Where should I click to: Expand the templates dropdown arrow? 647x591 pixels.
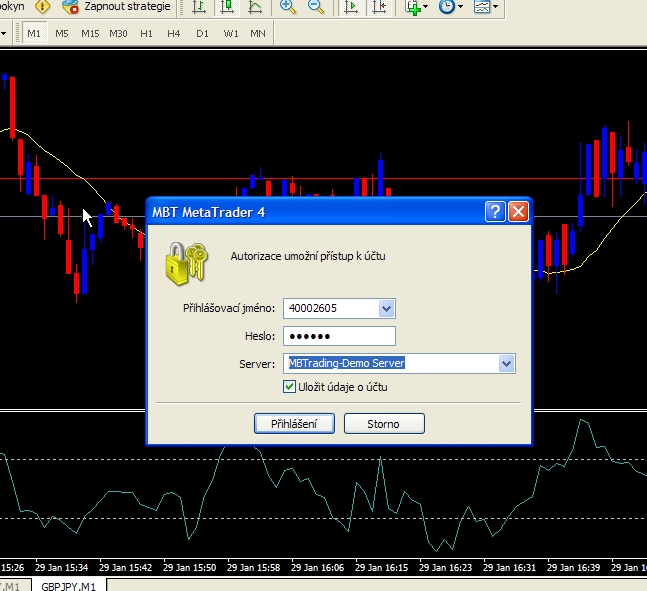[x=496, y=7]
